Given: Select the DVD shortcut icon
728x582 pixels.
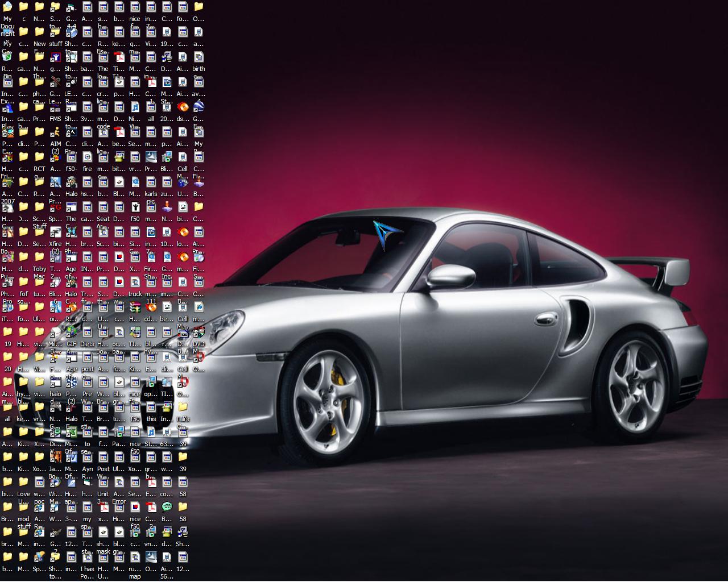Looking at the screenshot, I should click(x=198, y=332).
